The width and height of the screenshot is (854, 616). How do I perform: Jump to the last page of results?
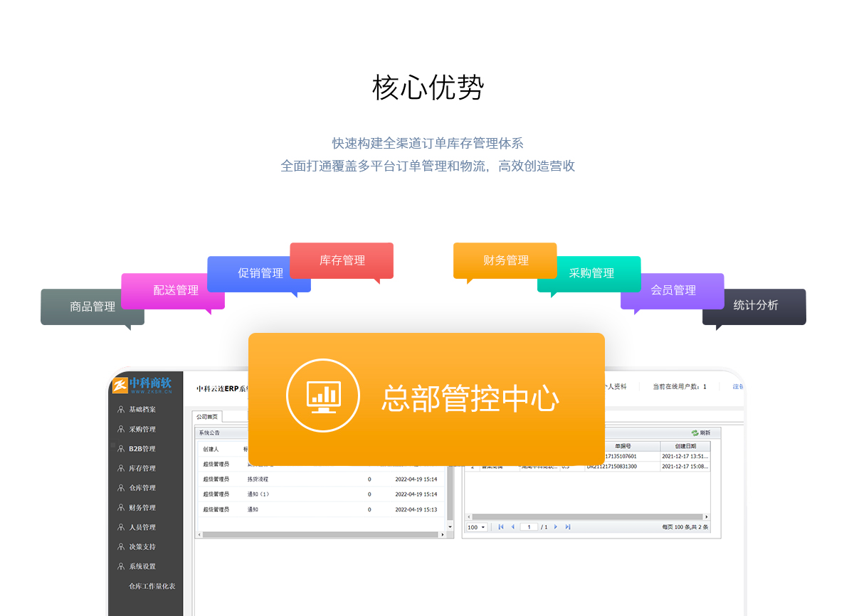pos(567,527)
